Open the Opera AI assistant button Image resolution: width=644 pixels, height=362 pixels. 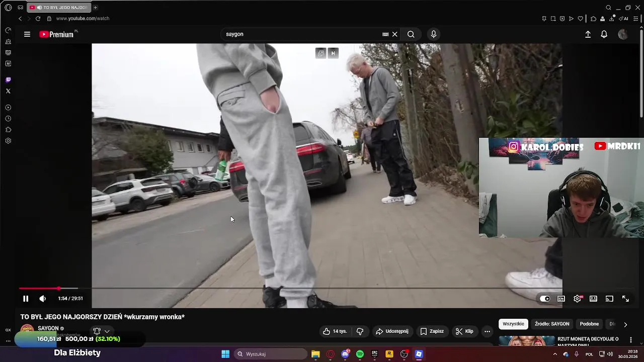click(x=624, y=19)
